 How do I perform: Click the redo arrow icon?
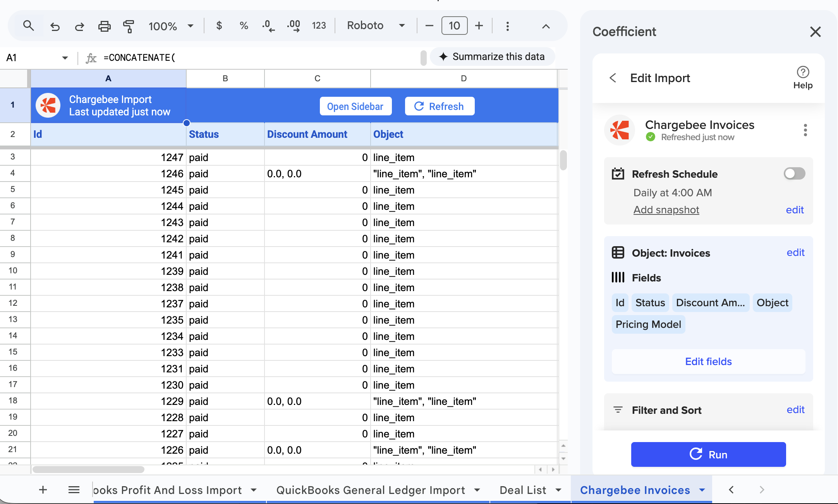79,26
